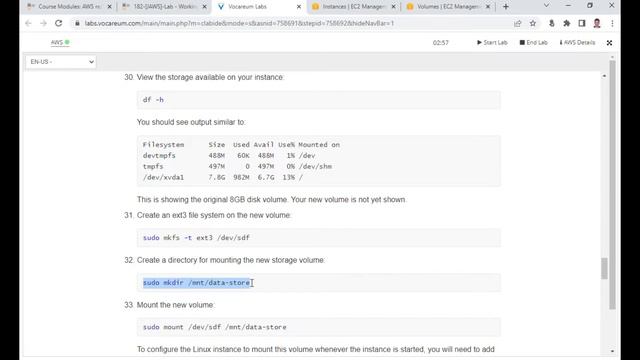
Task: Click the Start Lab button
Action: (x=492, y=42)
